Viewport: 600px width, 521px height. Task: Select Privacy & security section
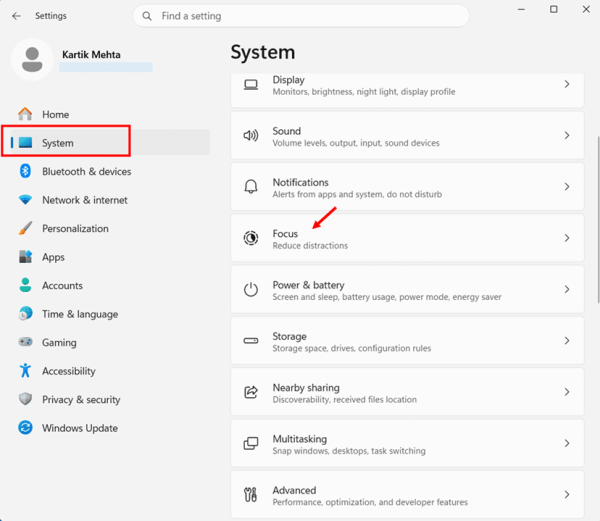coord(81,399)
